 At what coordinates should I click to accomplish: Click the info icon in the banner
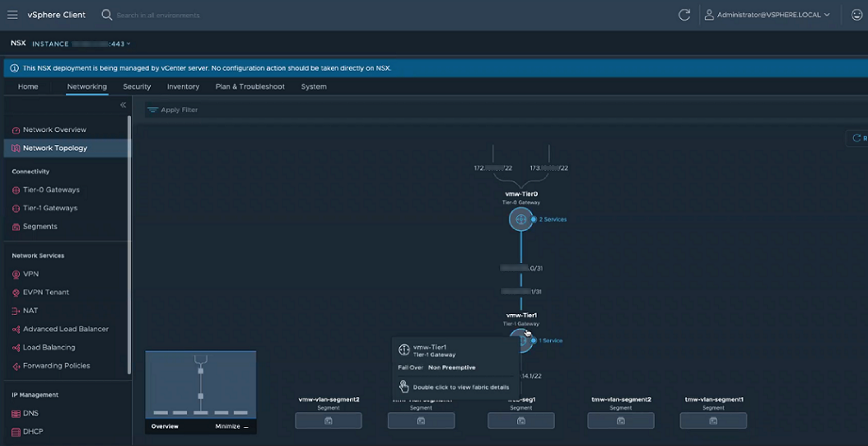14,68
